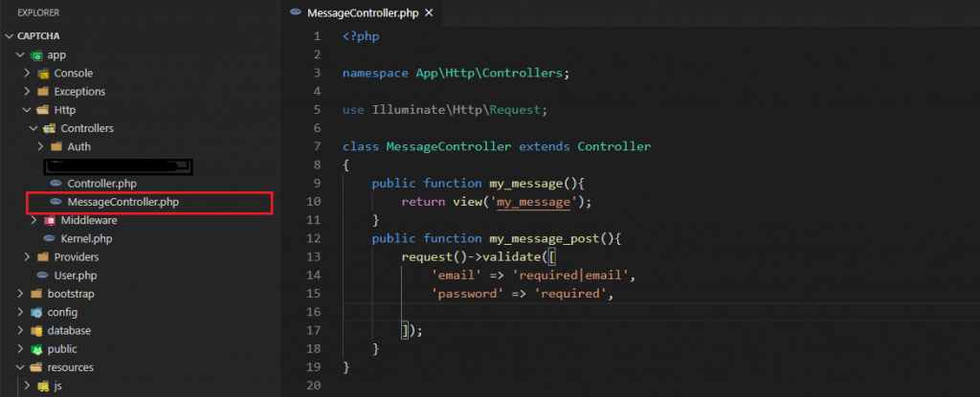This screenshot has width=980, height=397.
Task: Click the Middleware folder icon
Action: coord(50,220)
